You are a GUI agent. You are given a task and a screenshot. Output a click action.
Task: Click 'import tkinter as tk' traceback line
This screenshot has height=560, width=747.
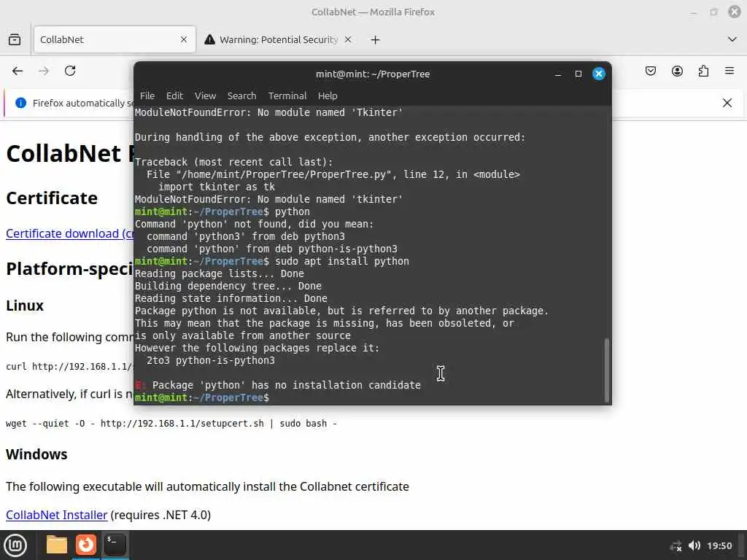click(217, 187)
